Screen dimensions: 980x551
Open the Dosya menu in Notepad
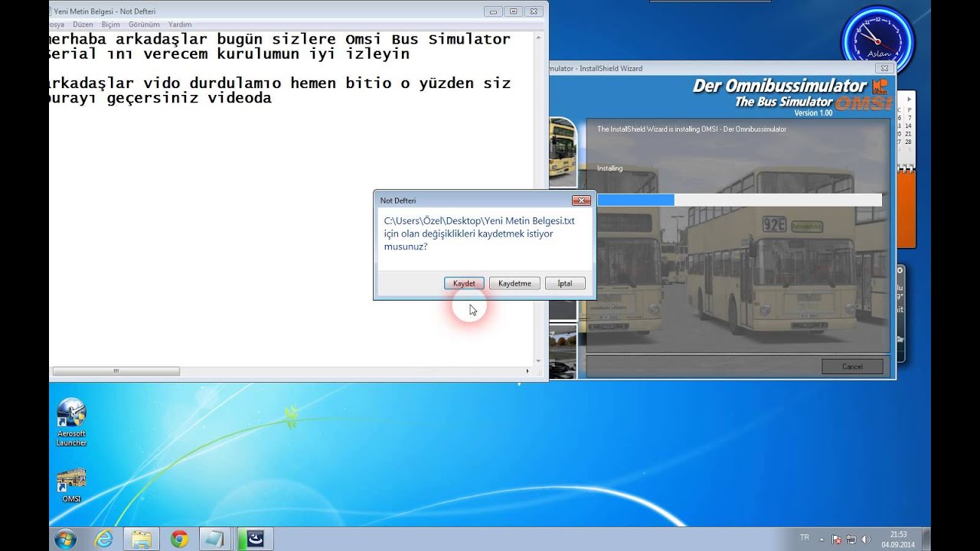[x=57, y=24]
